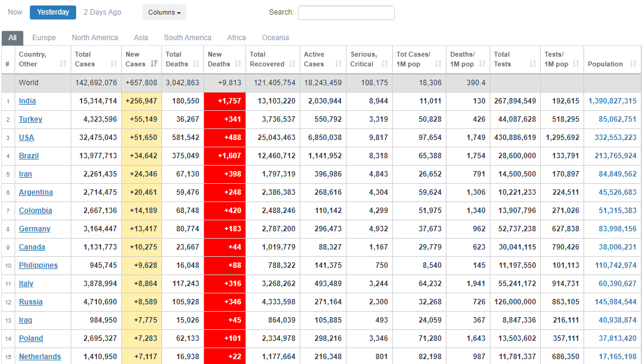Sort by Total Cases column sort icon
Image resolution: width=642 pixels, height=364 pixels.
pos(114,64)
